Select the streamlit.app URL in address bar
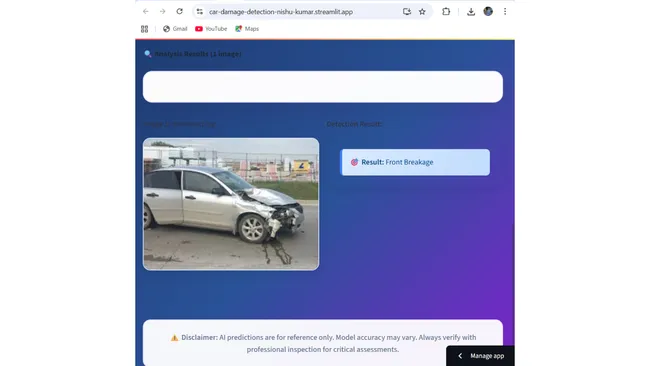 281,12
